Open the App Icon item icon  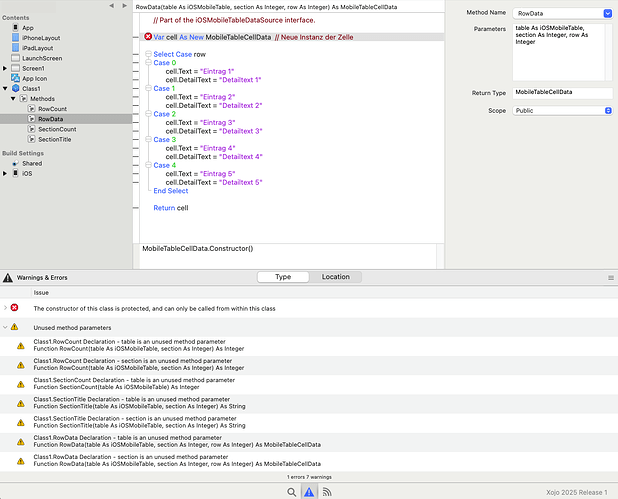tap(15, 78)
